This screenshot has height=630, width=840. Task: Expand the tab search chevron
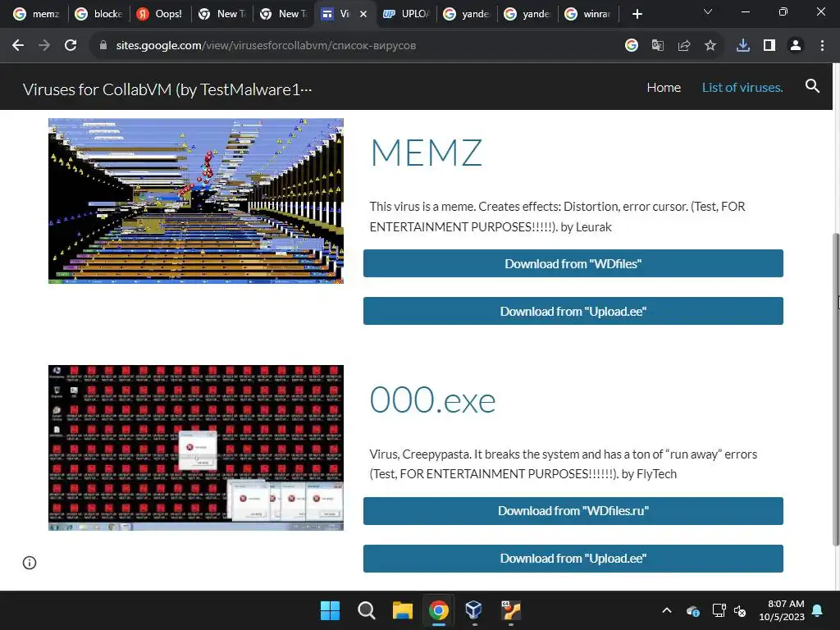[708, 11]
